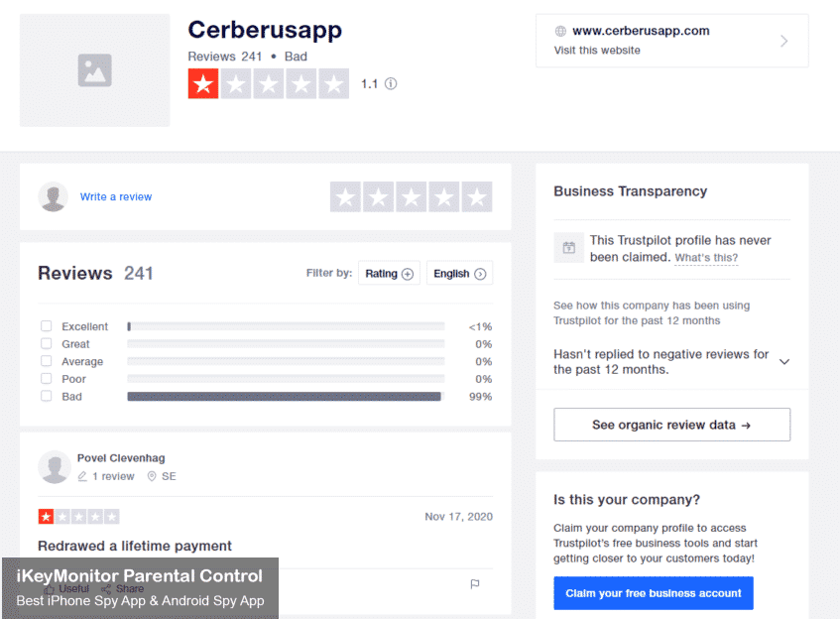
Task: Click the 'Claim your free business account' button
Action: click(653, 593)
